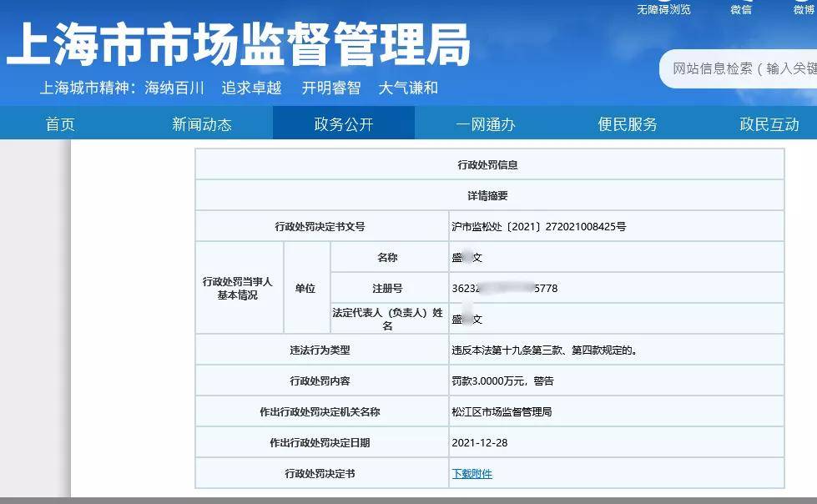
Task: Go to 新闻动态 section
Action: (202, 124)
